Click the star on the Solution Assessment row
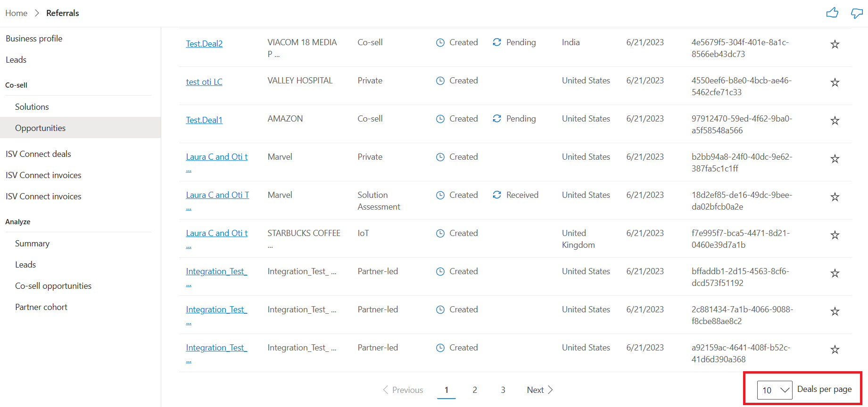This screenshot has width=868, height=407. [835, 197]
